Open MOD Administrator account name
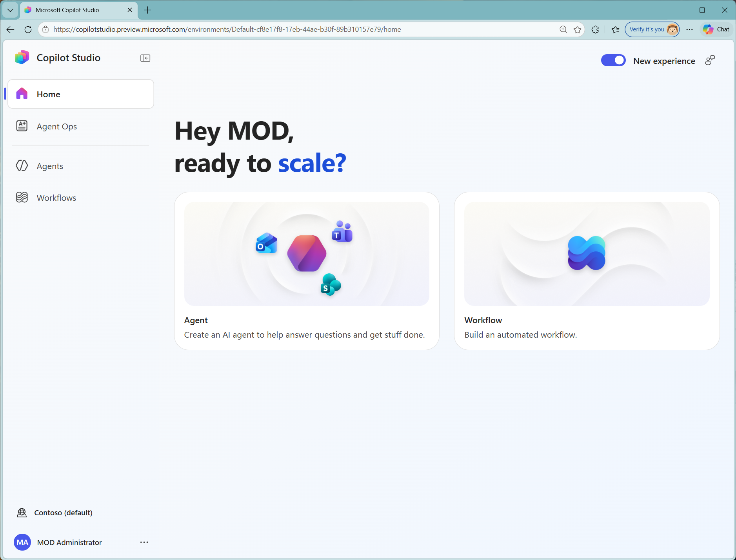The height and width of the screenshot is (560, 736). pos(69,542)
